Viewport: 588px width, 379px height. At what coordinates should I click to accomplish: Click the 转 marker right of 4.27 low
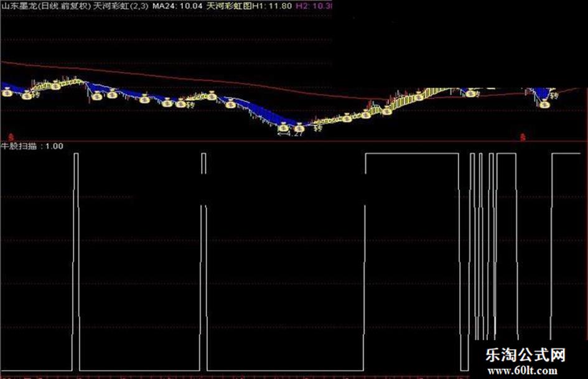[x=318, y=128]
